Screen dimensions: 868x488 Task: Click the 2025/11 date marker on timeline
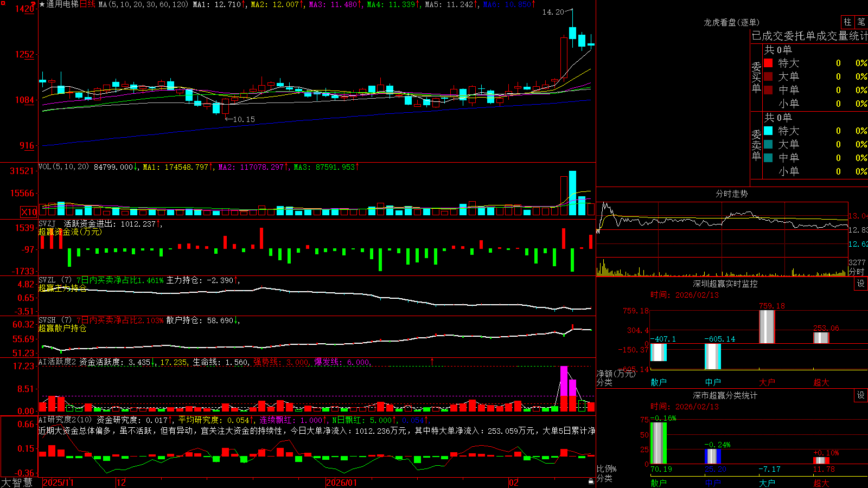(x=58, y=483)
